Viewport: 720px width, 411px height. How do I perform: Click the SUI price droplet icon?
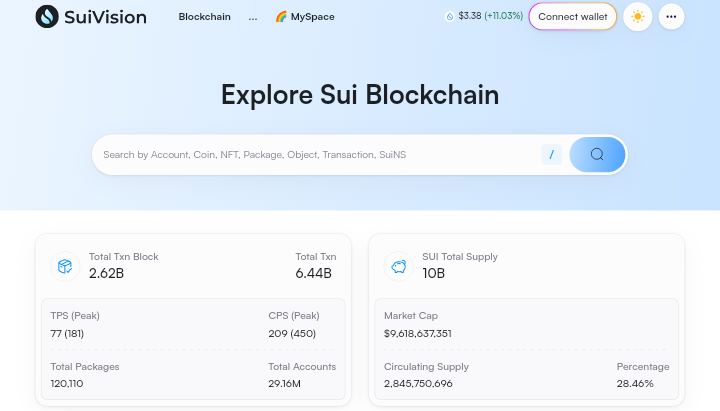pyautogui.click(x=449, y=17)
